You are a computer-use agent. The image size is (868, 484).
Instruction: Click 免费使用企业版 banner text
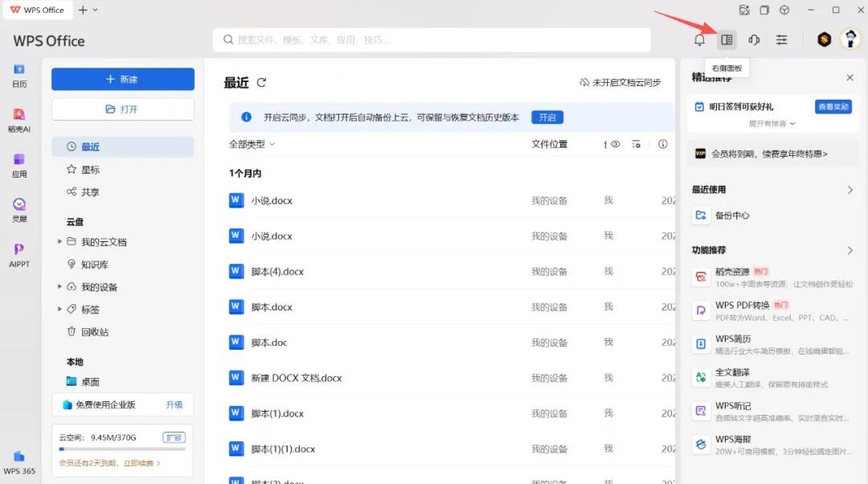(106, 405)
